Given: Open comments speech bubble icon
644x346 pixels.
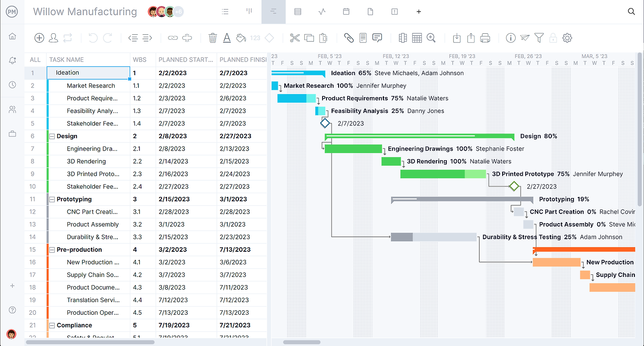Looking at the screenshot, I should click(x=377, y=38).
